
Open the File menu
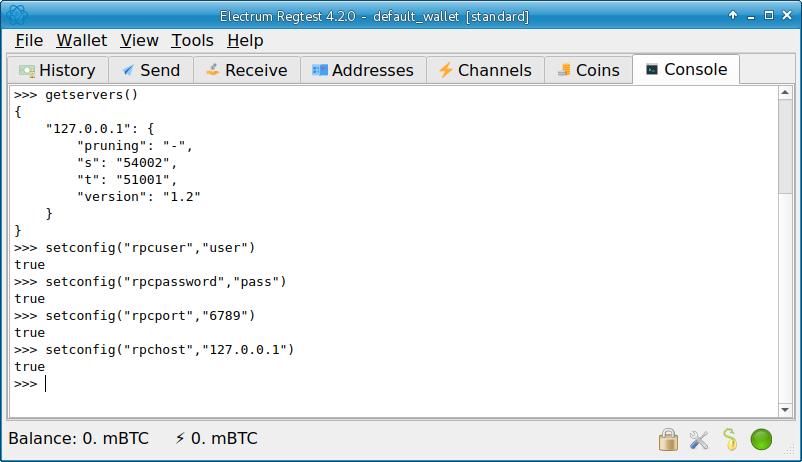coord(29,40)
